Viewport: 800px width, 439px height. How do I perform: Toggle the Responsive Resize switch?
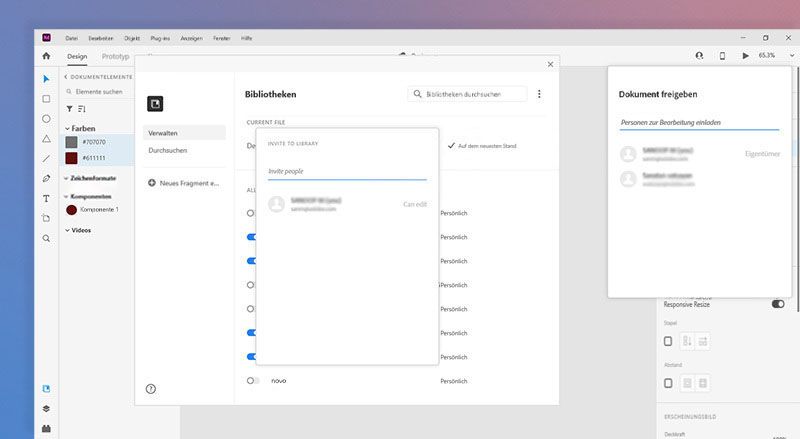[x=778, y=304]
